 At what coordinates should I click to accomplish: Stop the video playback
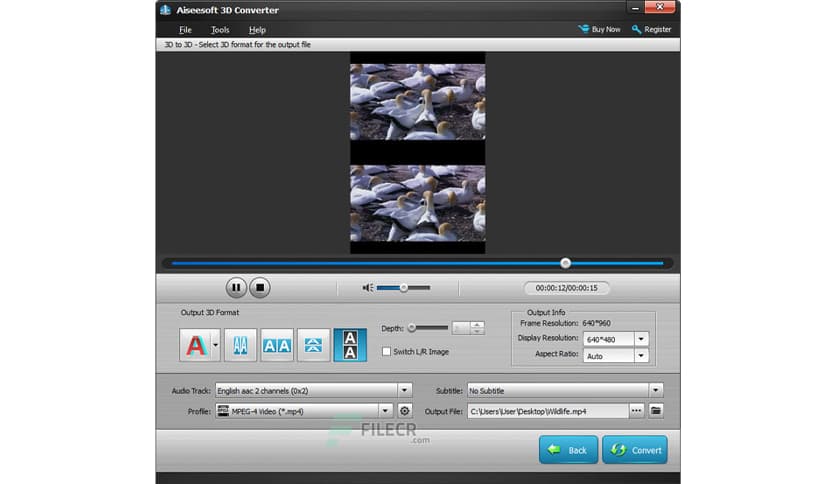click(x=260, y=288)
